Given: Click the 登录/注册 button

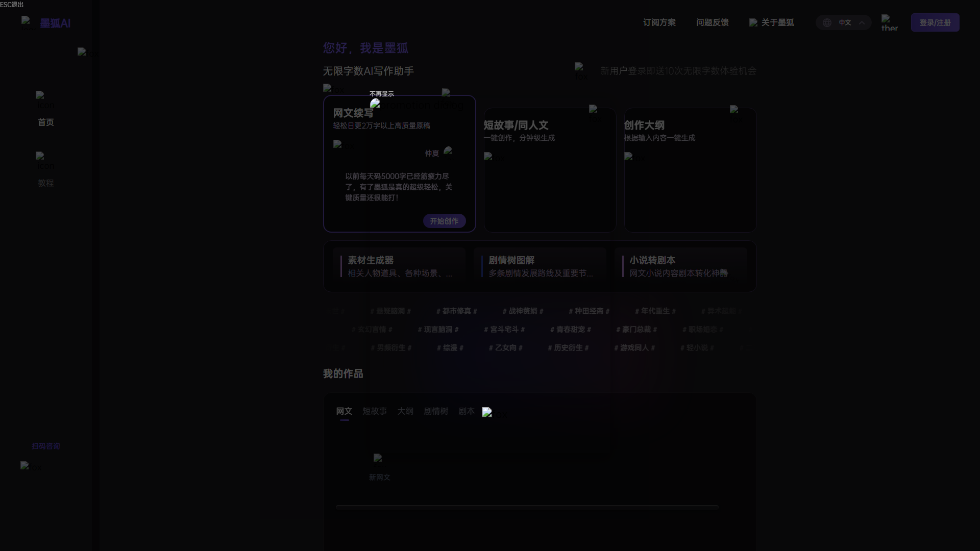Looking at the screenshot, I should pos(935,22).
